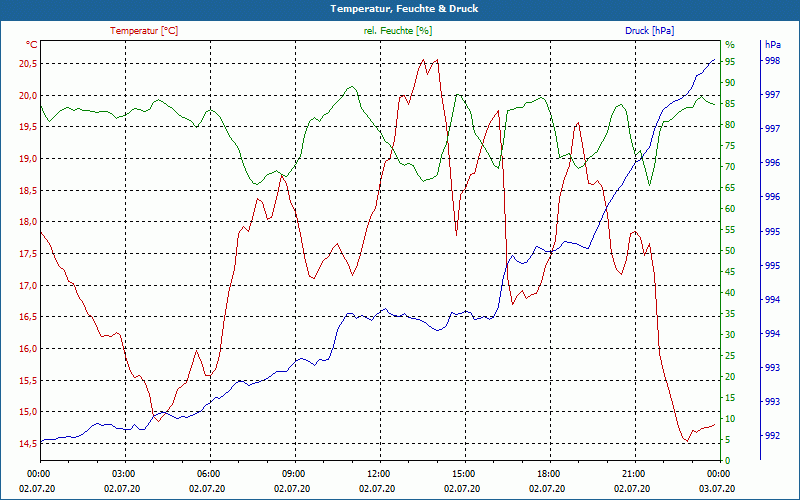
Task: Click the blue pressure axis value '998'
Action: pyautogui.click(x=772, y=61)
